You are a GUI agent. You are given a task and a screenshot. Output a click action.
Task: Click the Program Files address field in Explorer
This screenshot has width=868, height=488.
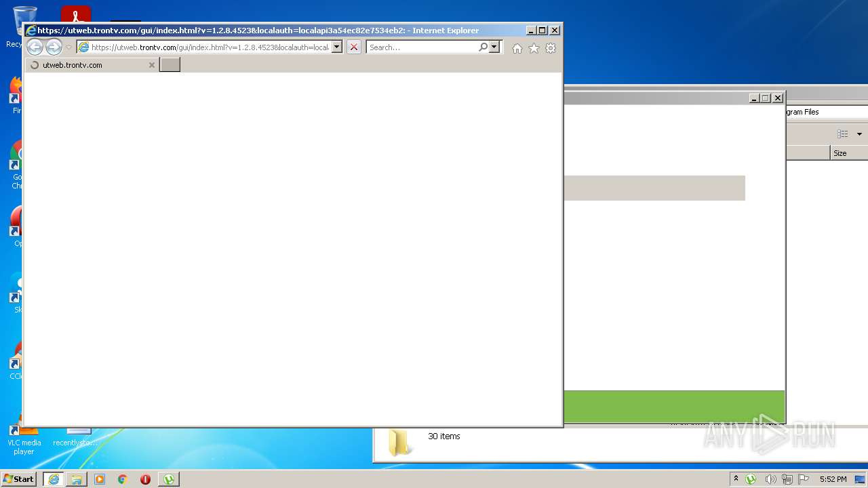coord(827,112)
